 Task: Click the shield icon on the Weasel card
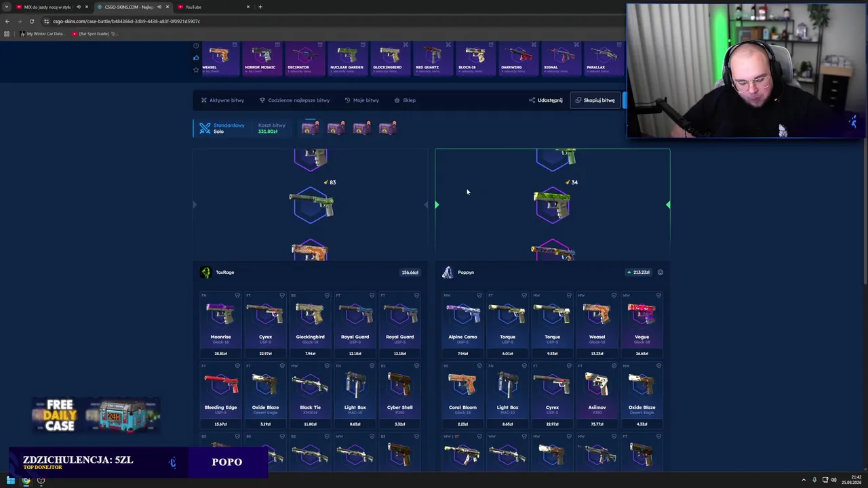(614, 296)
